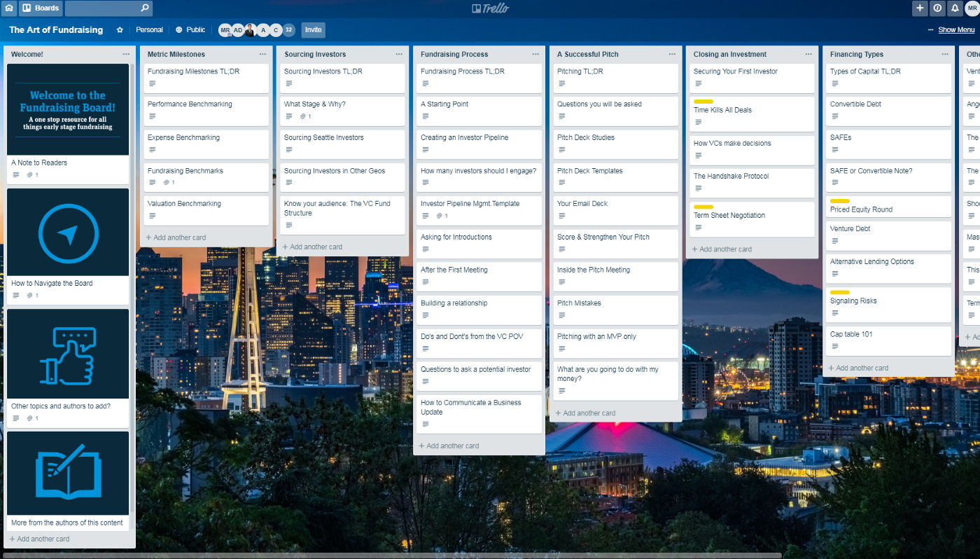The height and width of the screenshot is (559, 980).
Task: Open notifications bell icon
Action: (x=955, y=8)
